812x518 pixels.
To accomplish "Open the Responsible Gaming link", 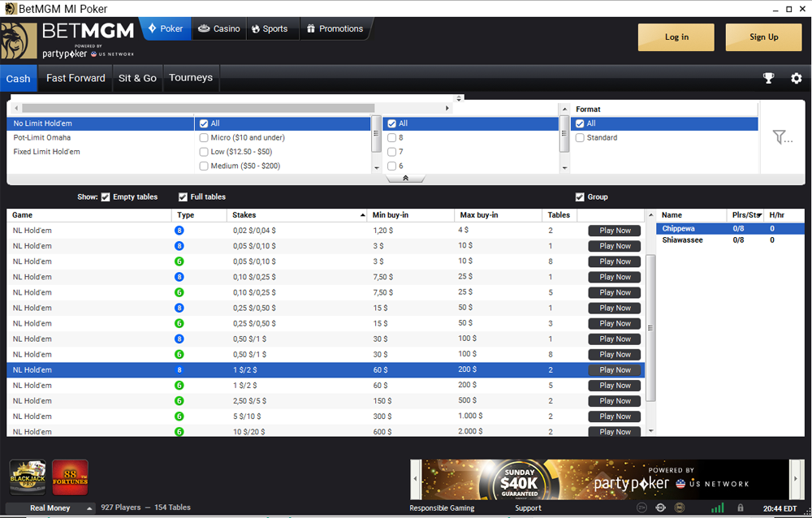I will coord(442,508).
